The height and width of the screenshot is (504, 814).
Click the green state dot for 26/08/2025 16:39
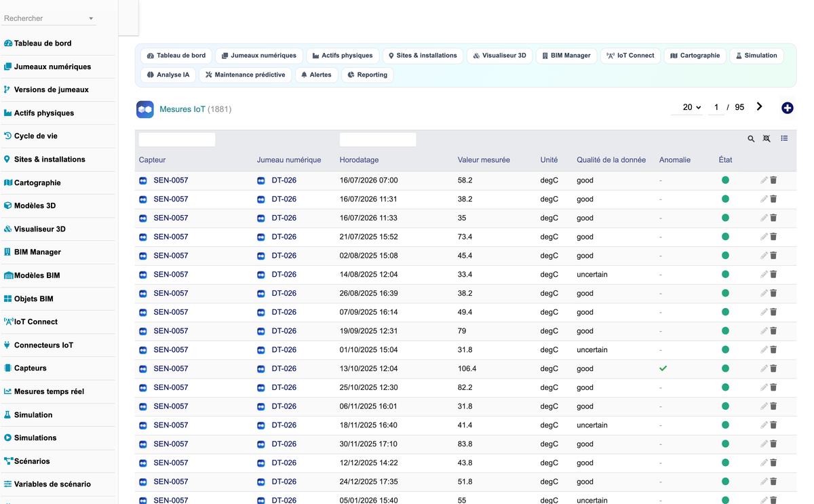coord(725,293)
